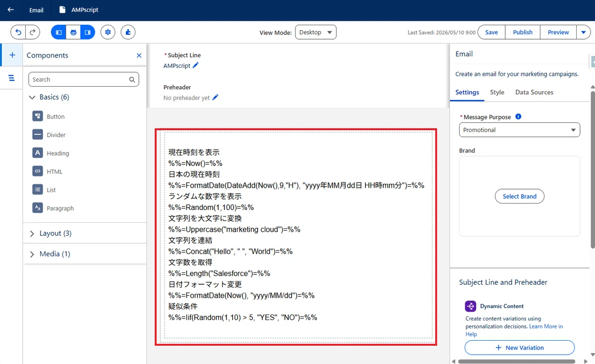Viewport: 595px width, 364px height.
Task: Click the Select Brand button
Action: [x=520, y=196]
